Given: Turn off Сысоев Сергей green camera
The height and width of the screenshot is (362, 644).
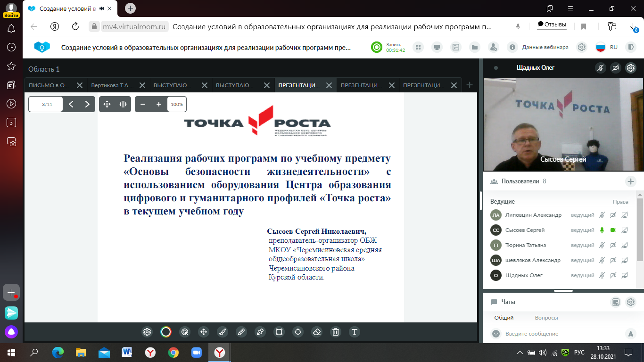Looking at the screenshot, I should pos(613,230).
